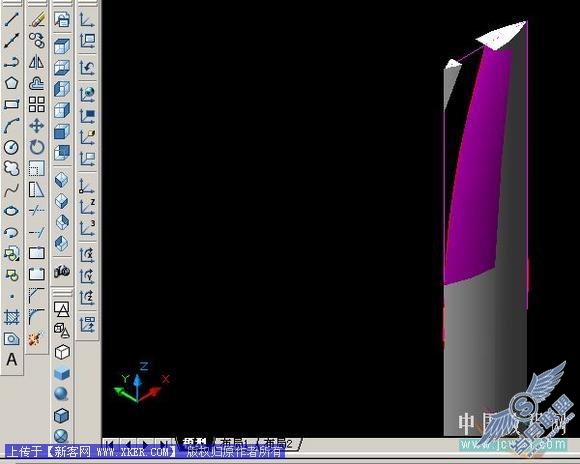Select the Extend tool
Image resolution: width=580 pixels, height=464 pixels.
point(37,233)
